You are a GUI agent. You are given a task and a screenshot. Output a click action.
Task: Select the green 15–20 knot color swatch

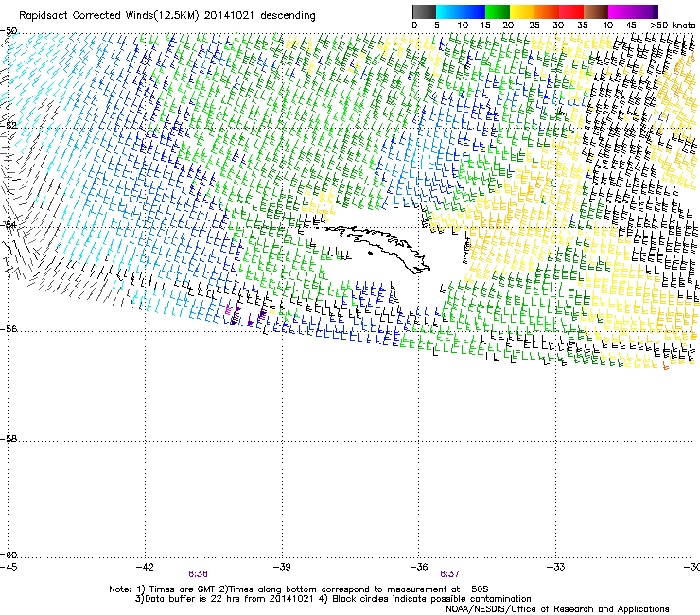(498, 11)
